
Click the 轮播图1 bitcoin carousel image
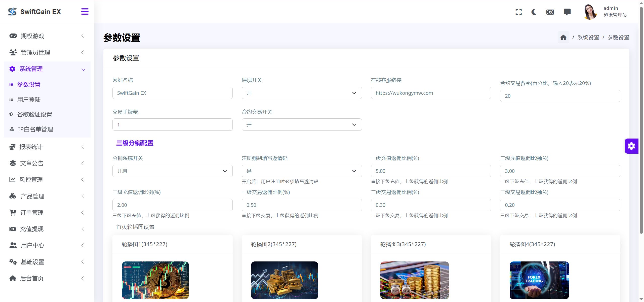click(x=155, y=280)
